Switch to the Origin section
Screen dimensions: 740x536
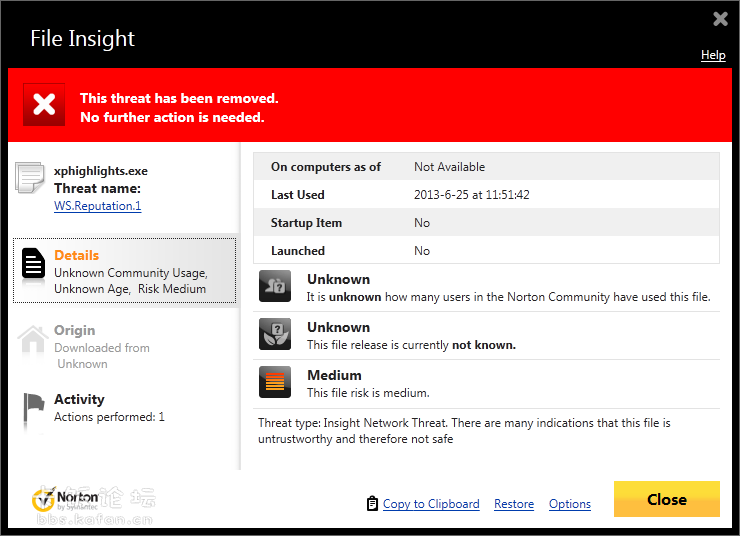[75, 331]
